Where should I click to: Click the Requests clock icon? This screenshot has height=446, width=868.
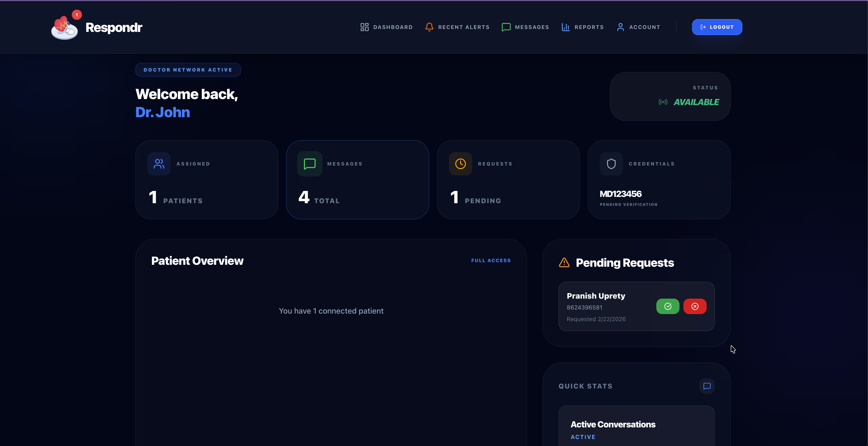(x=460, y=164)
